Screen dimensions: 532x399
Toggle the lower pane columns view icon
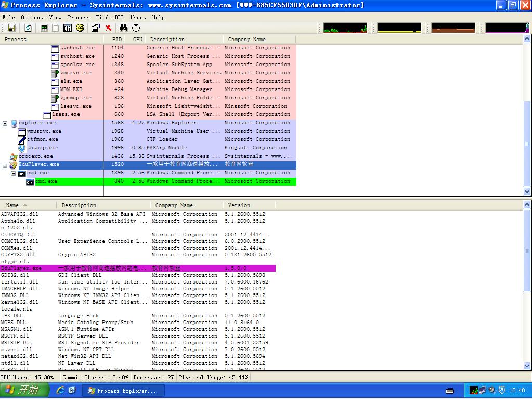click(x=68, y=28)
